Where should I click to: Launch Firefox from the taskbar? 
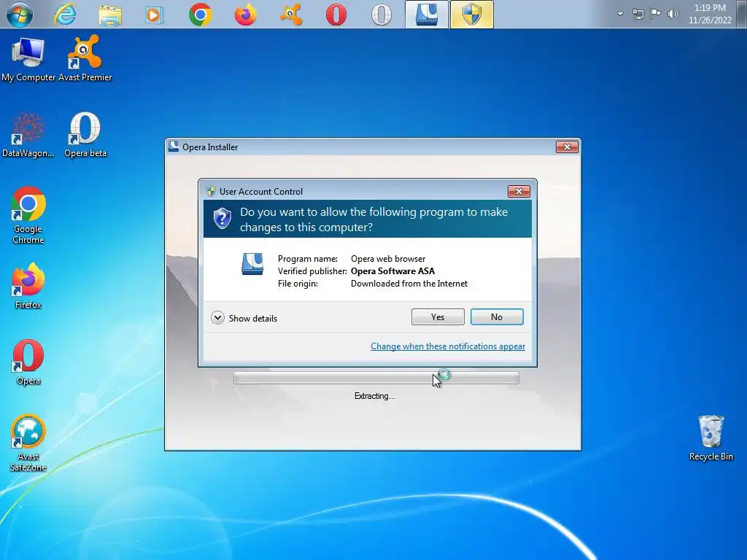point(245,15)
